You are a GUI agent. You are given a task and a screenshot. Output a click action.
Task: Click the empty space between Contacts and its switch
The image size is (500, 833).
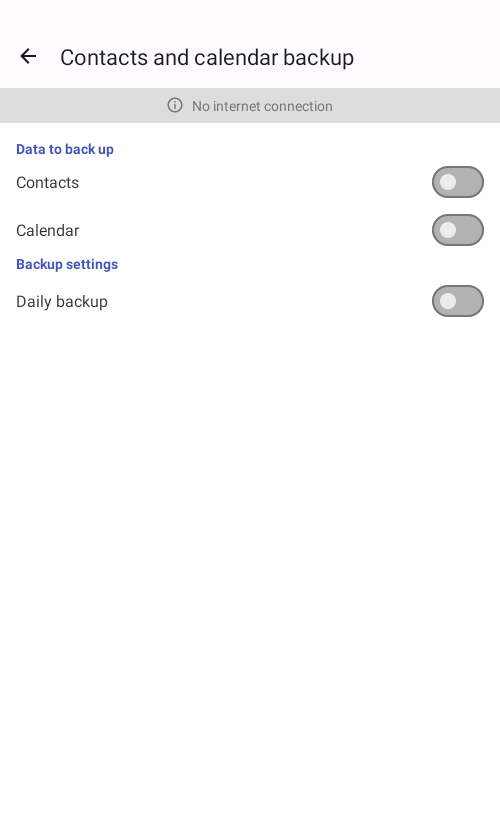click(255, 182)
